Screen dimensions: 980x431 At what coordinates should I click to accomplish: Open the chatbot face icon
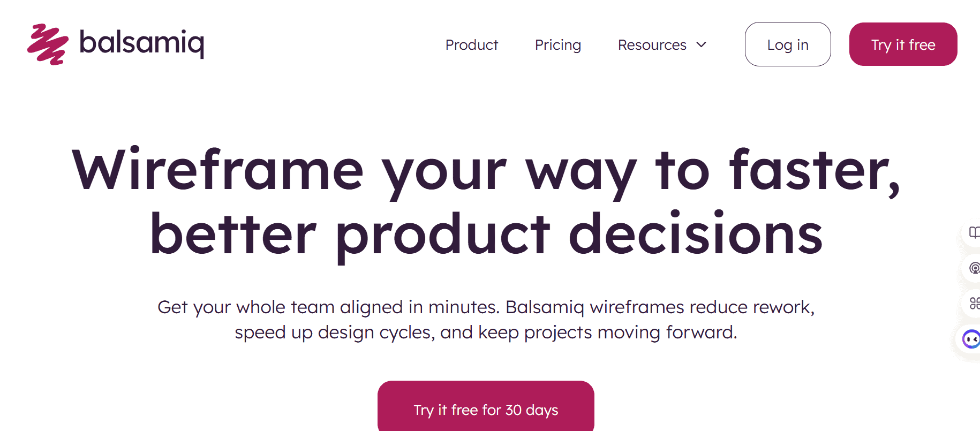(x=971, y=339)
